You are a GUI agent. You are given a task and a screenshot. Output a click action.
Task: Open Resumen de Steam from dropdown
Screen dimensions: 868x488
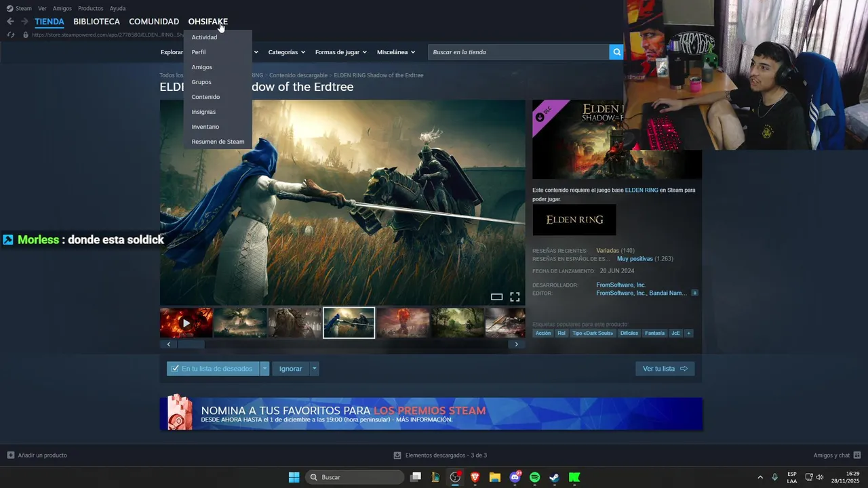click(x=218, y=142)
